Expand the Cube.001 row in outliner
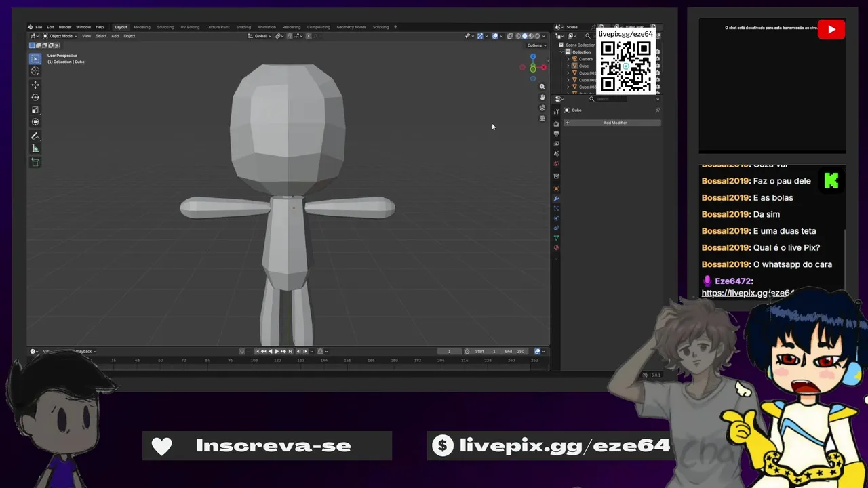 pos(568,73)
